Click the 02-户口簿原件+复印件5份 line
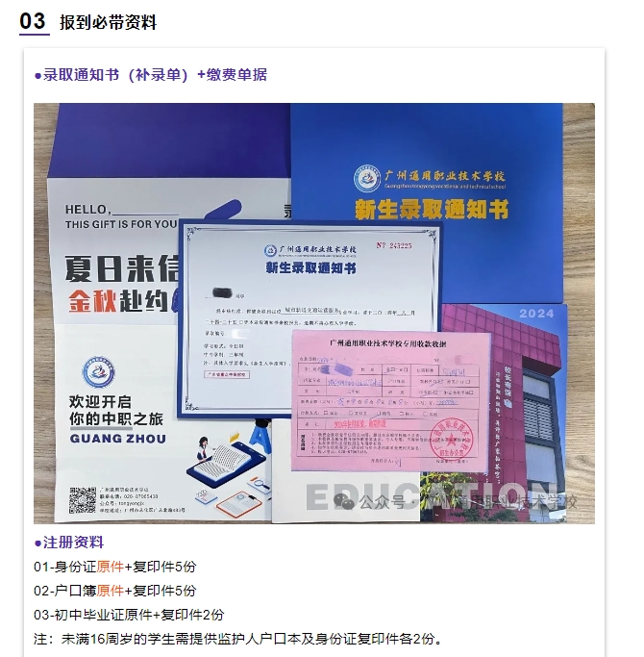This screenshot has width=644, height=657. click(x=114, y=591)
